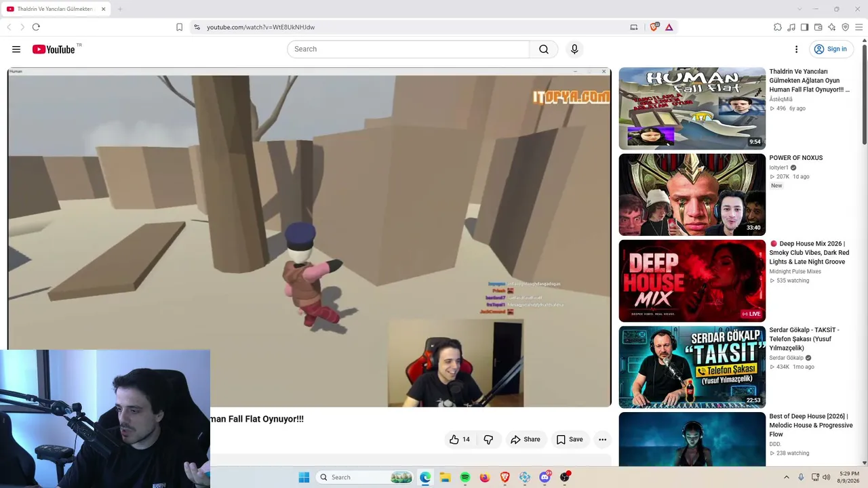Open the tab search dropdown arrow
The width and height of the screenshot is (868, 488).
pos(800,9)
